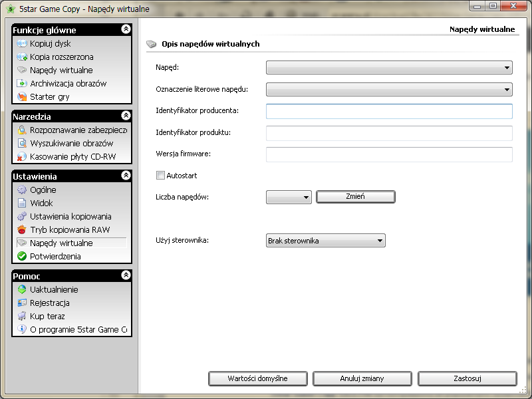Collapse the Narzedzia panel
This screenshot has height=399, width=532.
126,116
